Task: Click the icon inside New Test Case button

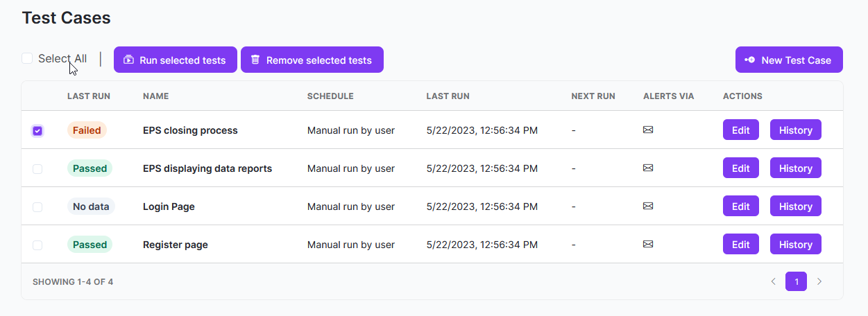Action: [750, 60]
